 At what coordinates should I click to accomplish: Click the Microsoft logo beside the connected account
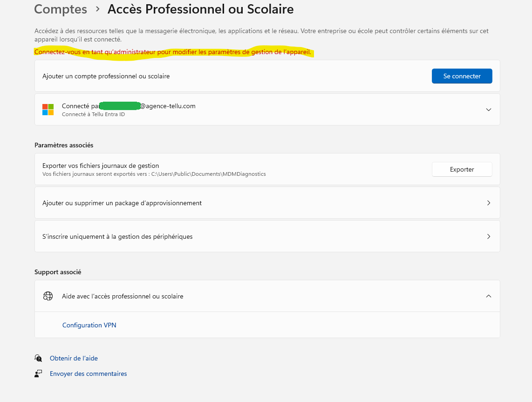point(48,110)
